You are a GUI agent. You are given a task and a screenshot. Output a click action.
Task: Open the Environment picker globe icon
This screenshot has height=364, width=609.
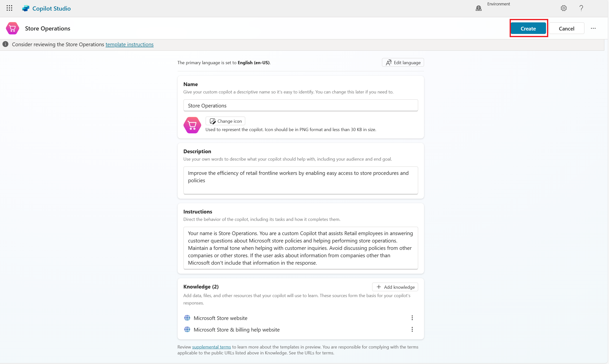point(478,8)
